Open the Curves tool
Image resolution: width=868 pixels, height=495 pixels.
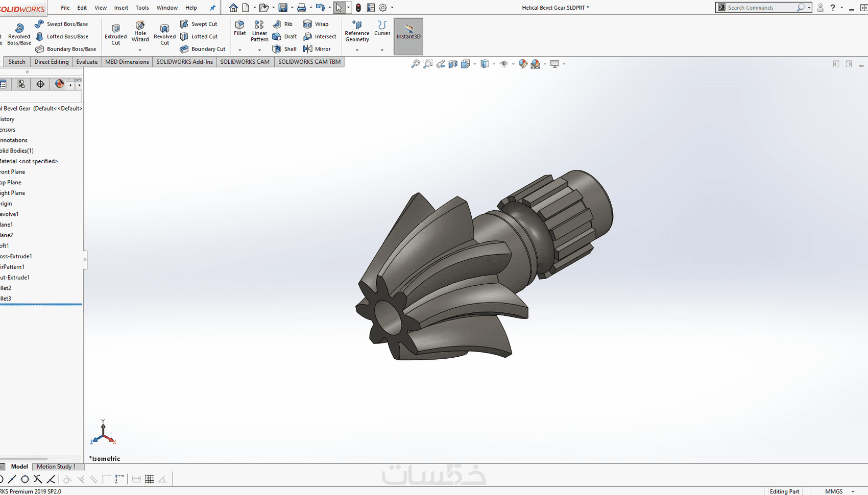[382, 29]
